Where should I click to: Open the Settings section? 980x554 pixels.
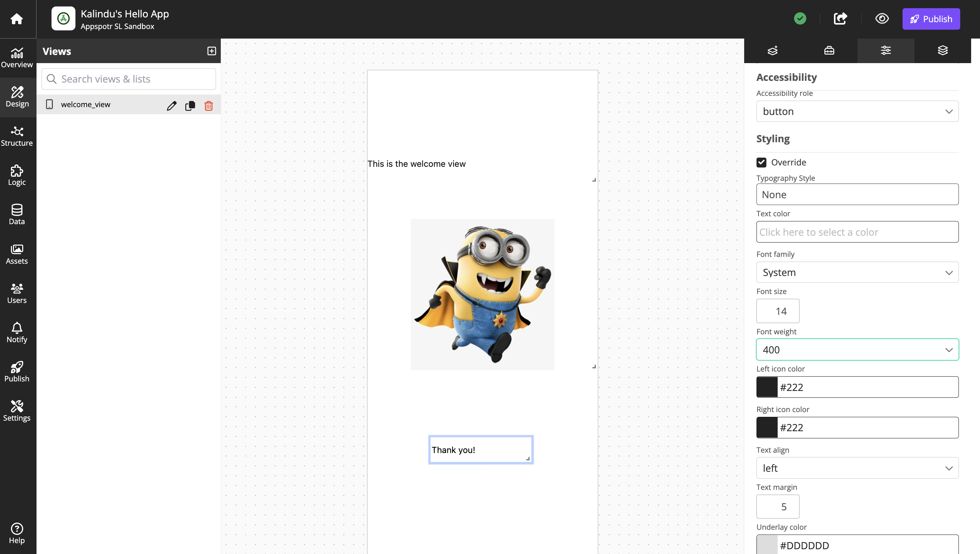(x=17, y=411)
